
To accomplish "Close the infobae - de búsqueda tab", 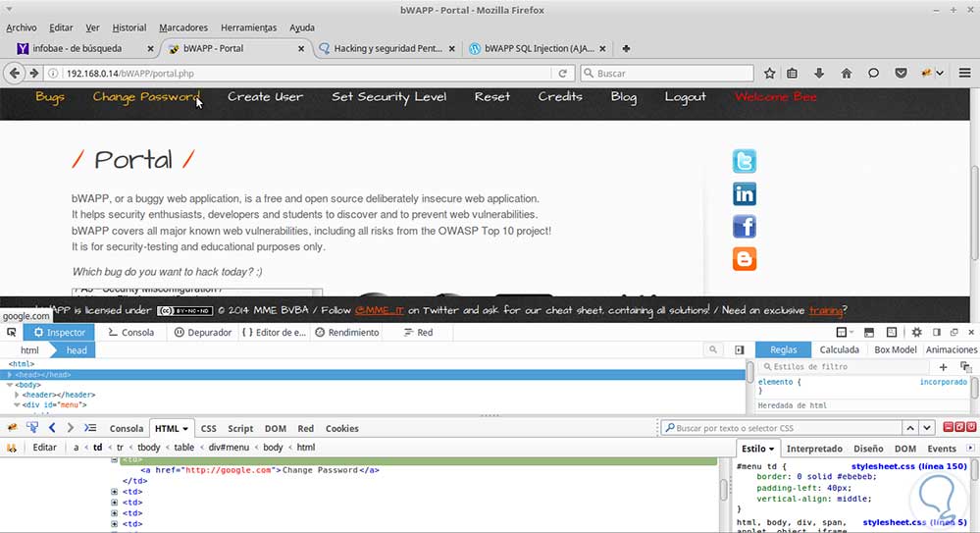I will pyautogui.click(x=150, y=48).
